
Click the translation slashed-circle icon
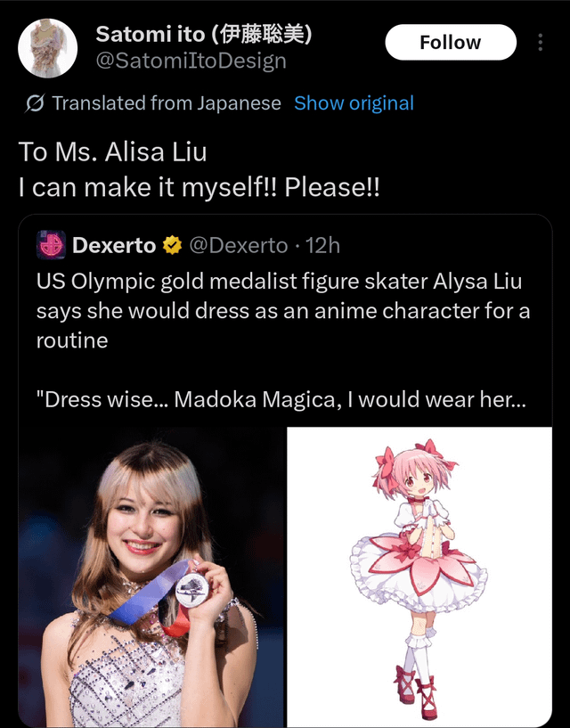coord(36,103)
